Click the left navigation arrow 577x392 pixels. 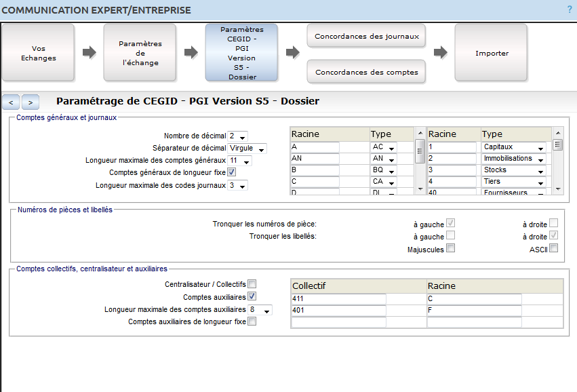[10, 102]
